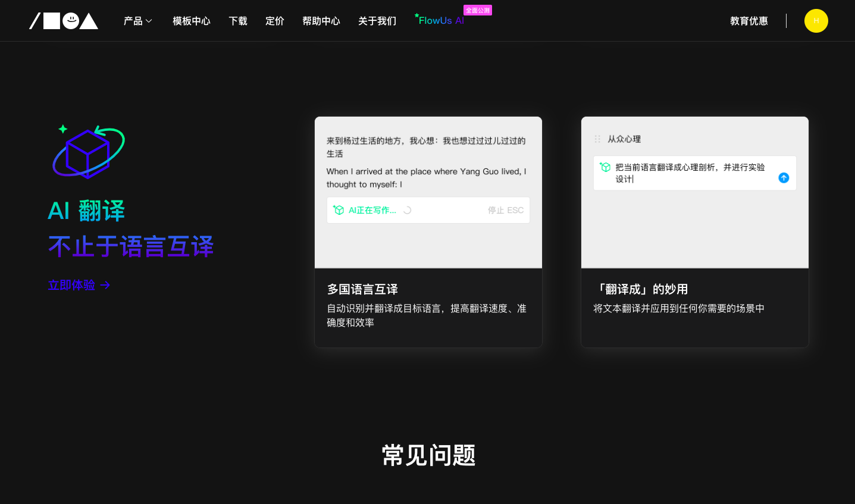The width and height of the screenshot is (855, 504).
Task: Click the arrow next to 立即体验
Action: [105, 285]
